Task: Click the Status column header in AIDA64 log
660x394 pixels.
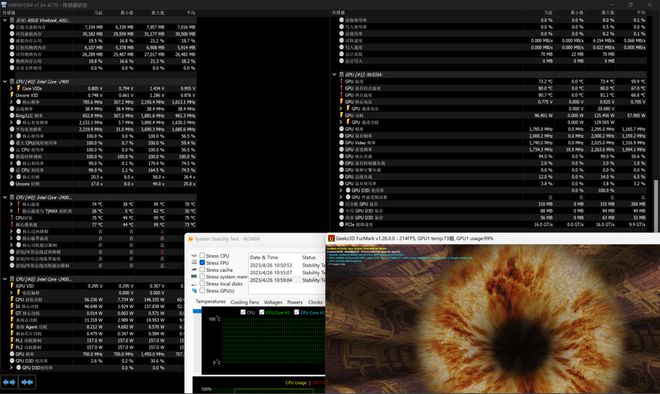Action: point(309,257)
